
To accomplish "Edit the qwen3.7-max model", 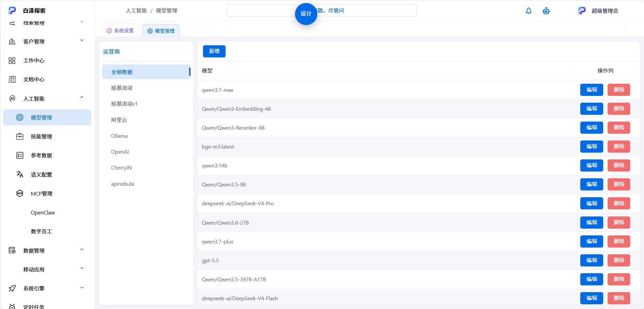I will click(592, 90).
